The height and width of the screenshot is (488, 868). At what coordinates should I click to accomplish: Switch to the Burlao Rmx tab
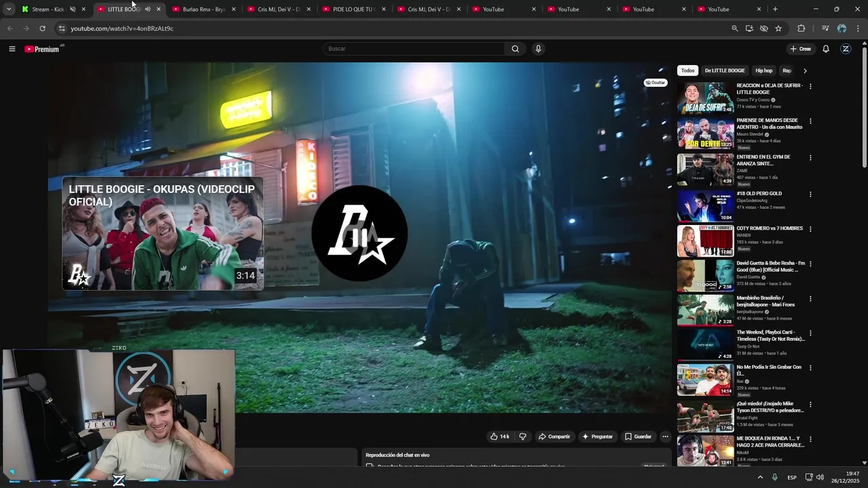click(203, 9)
